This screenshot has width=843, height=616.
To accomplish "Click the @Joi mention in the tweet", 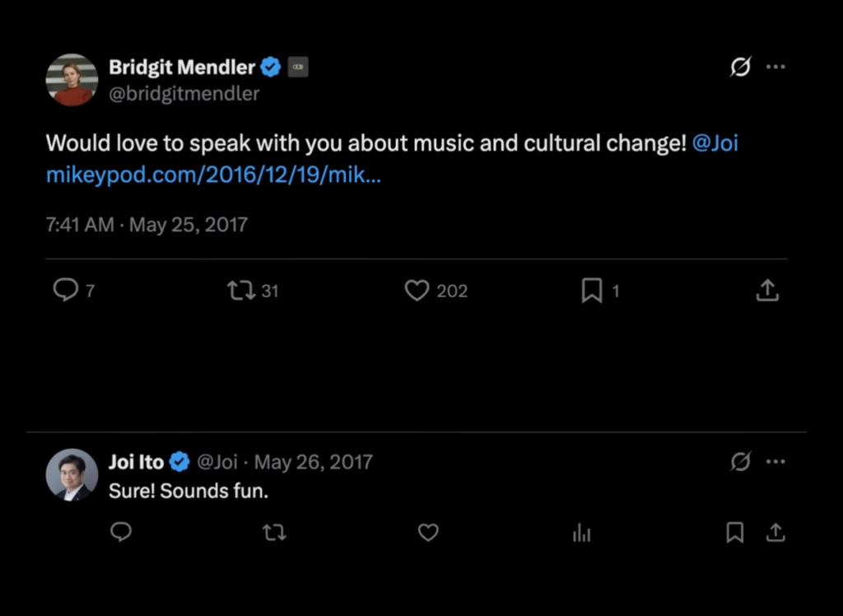I will coord(715,143).
